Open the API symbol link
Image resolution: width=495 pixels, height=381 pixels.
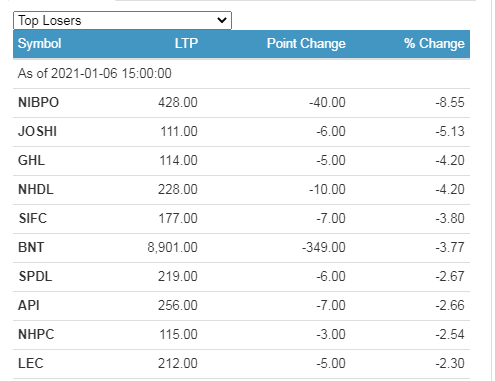tap(29, 305)
